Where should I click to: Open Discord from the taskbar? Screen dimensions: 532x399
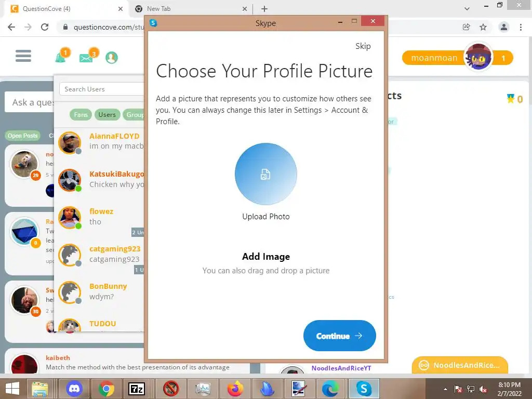[74, 389]
